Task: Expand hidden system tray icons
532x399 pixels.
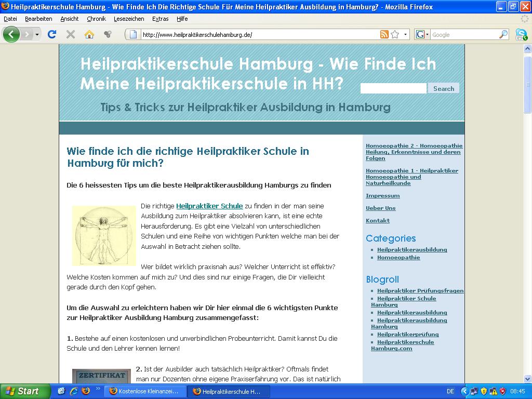Action: 464,391
